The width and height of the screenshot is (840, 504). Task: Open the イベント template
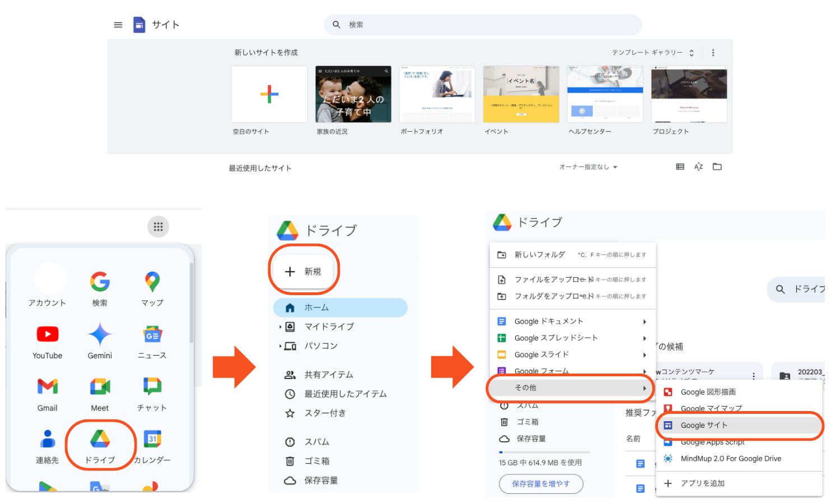521,94
